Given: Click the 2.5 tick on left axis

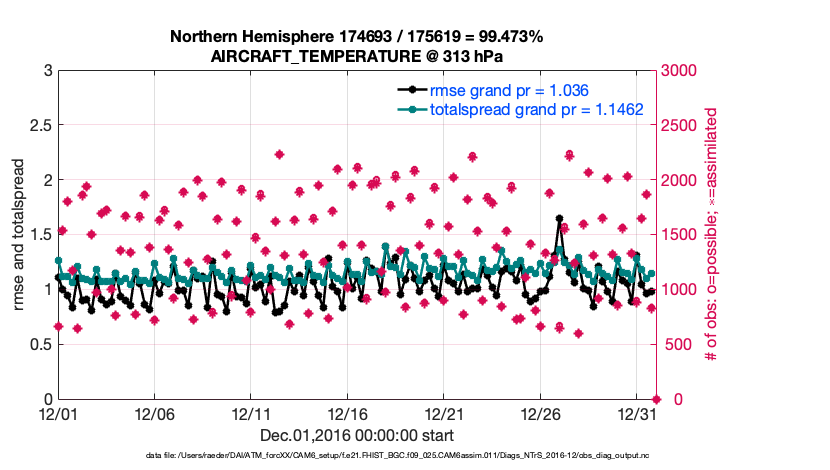Looking at the screenshot, I should [x=41, y=126].
